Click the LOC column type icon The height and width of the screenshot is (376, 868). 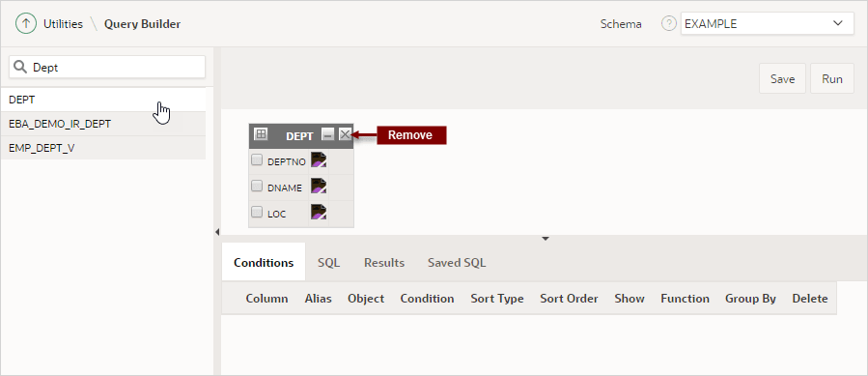319,213
